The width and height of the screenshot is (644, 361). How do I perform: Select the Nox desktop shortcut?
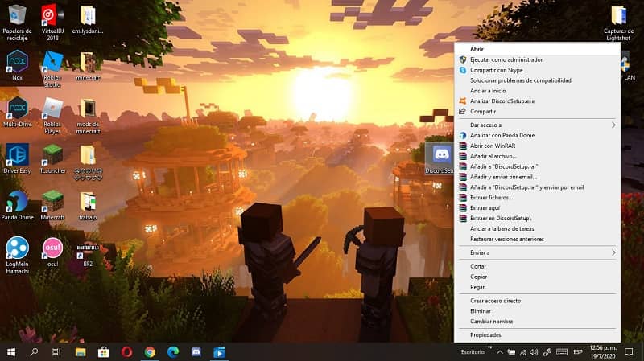coord(17,66)
